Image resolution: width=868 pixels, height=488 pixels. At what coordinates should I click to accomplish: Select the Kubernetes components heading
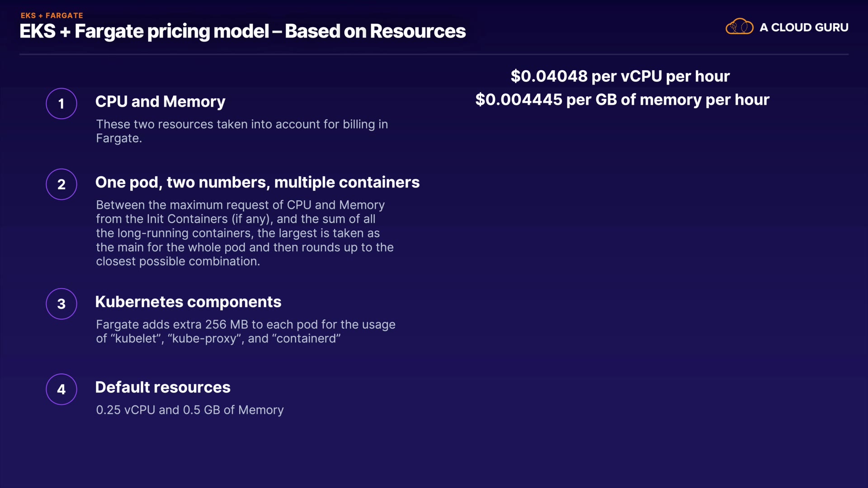pyautogui.click(x=188, y=302)
